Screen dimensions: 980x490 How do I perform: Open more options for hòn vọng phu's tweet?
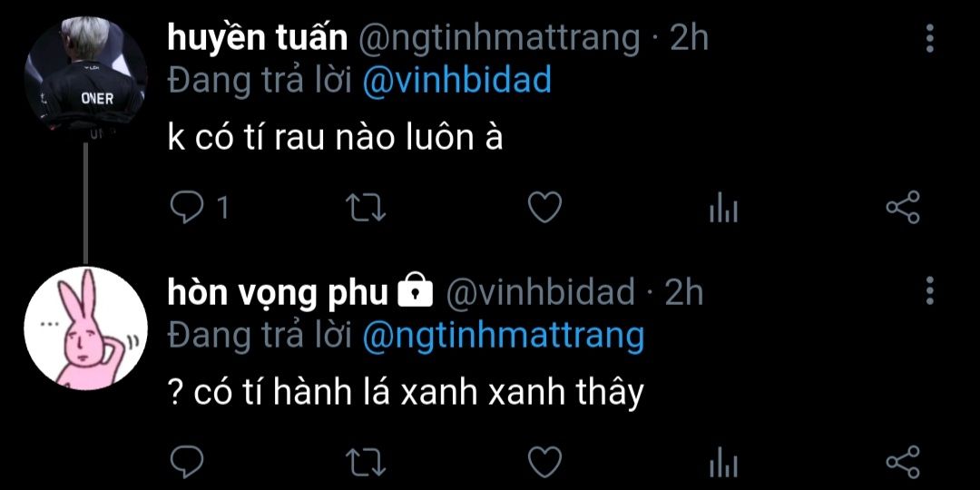point(930,292)
